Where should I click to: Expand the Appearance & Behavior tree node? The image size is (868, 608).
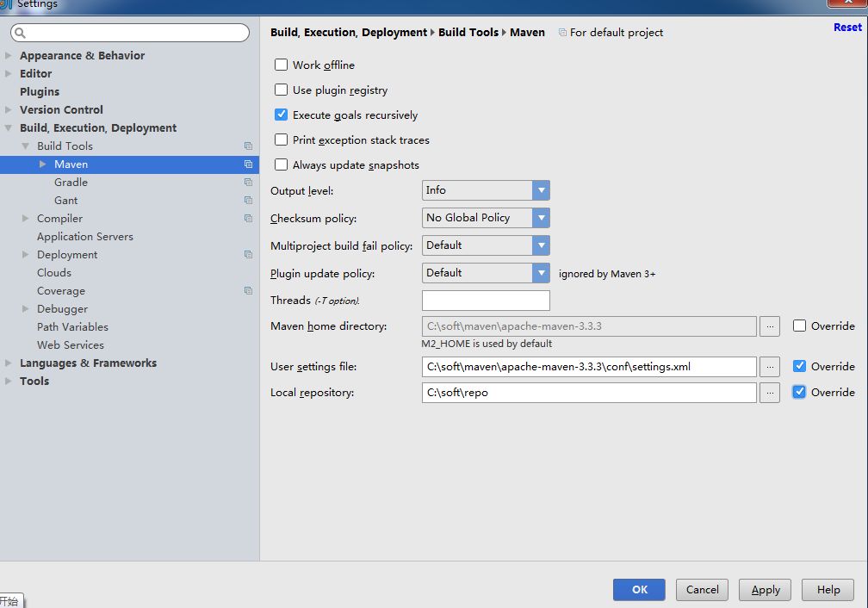9,56
